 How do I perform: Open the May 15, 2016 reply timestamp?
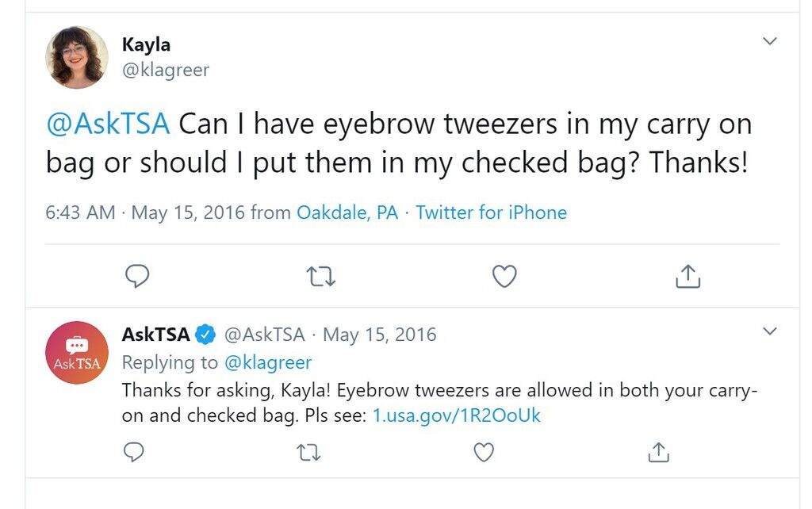(379, 335)
